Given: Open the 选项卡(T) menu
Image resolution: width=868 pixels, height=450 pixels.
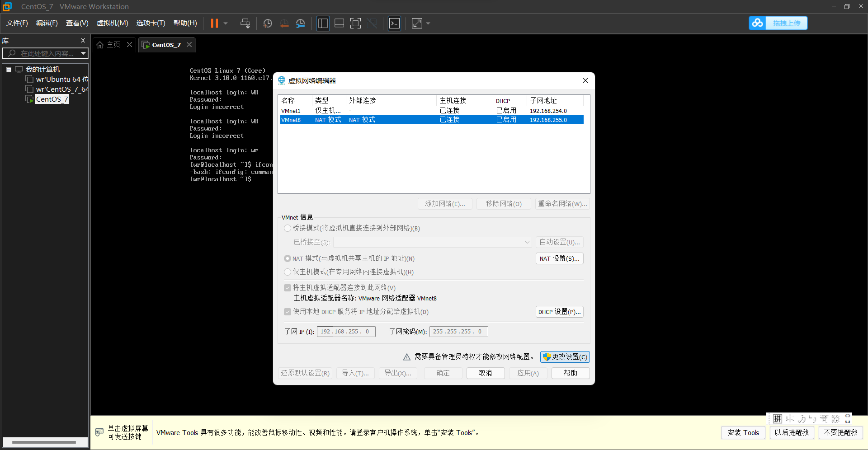Looking at the screenshot, I should click(151, 23).
